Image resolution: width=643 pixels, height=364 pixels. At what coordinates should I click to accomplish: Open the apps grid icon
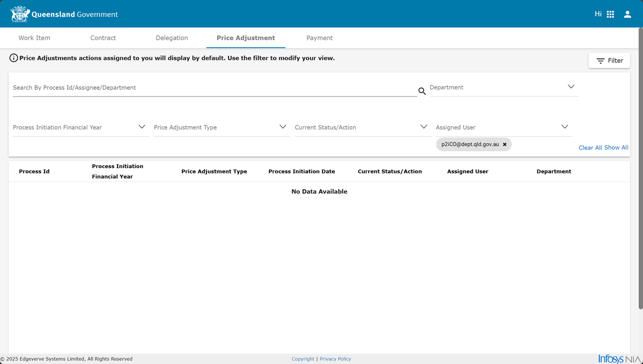point(610,15)
